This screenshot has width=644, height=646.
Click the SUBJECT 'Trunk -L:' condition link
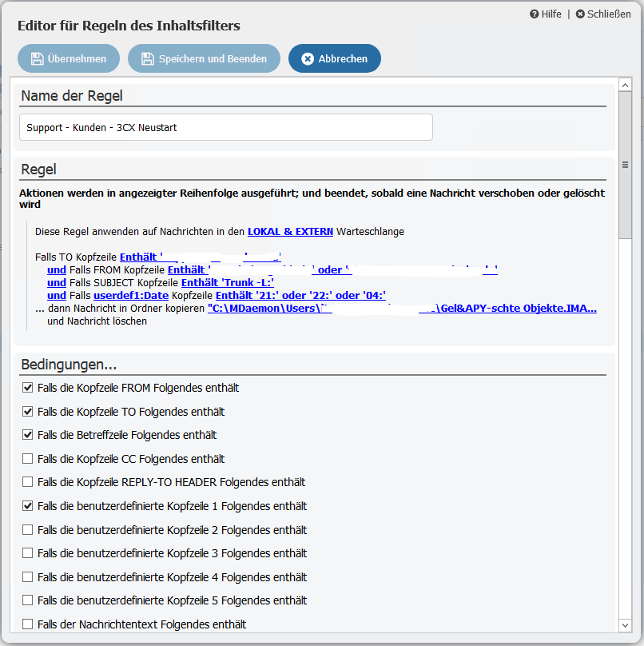tap(228, 282)
